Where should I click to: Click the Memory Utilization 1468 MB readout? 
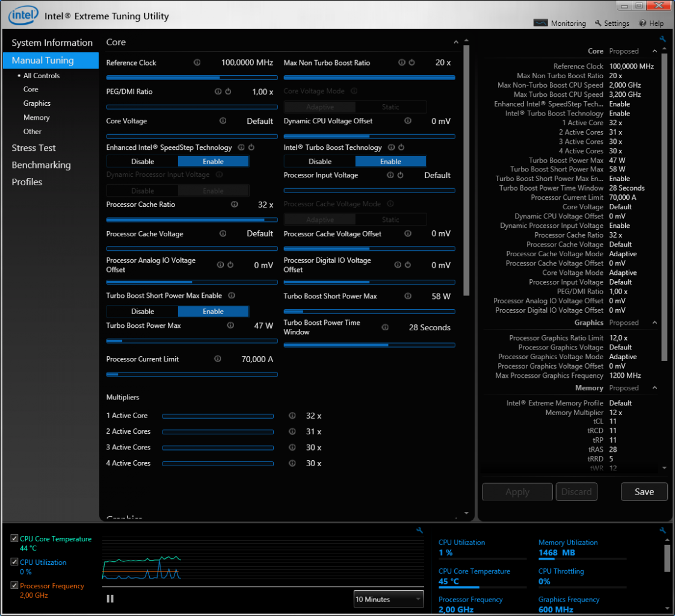click(x=556, y=553)
